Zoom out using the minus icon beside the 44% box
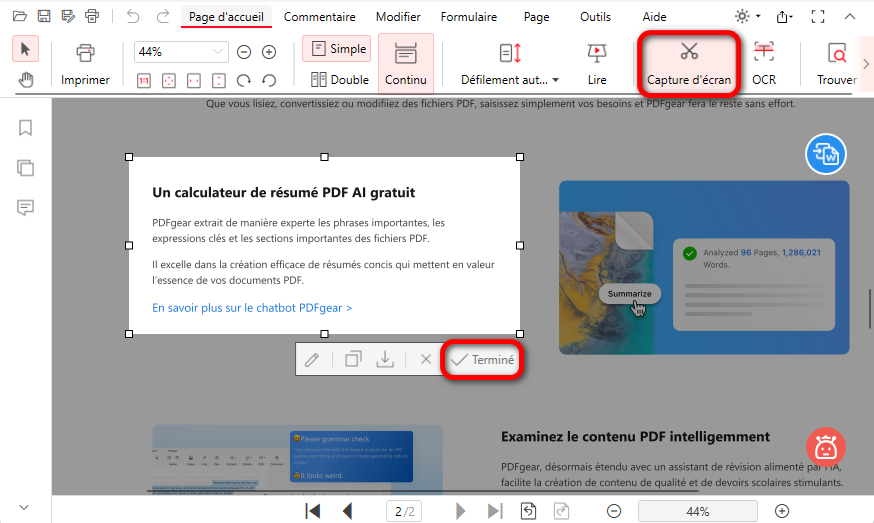874x523 pixels. [x=244, y=52]
